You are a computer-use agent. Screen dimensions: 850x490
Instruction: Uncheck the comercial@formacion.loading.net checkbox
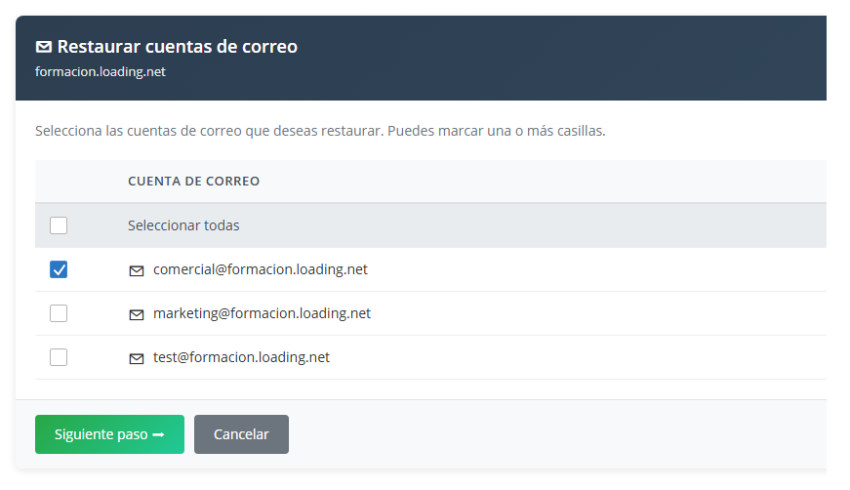(59, 269)
